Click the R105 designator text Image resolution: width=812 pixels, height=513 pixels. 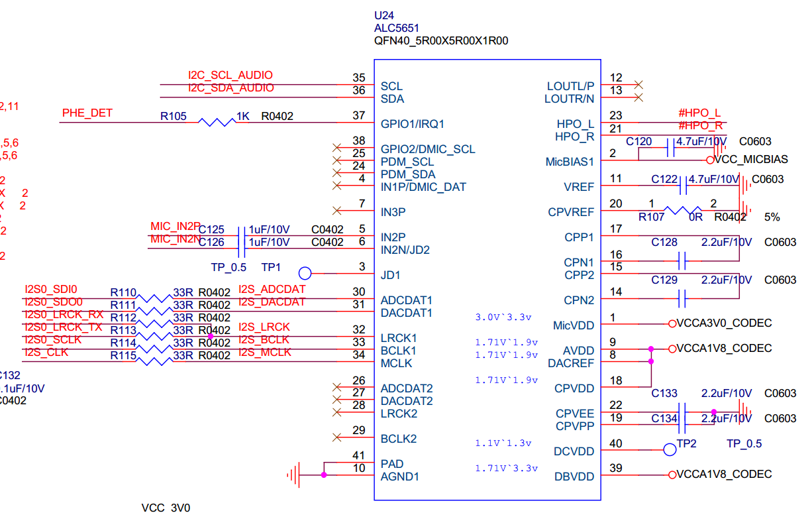point(174,117)
